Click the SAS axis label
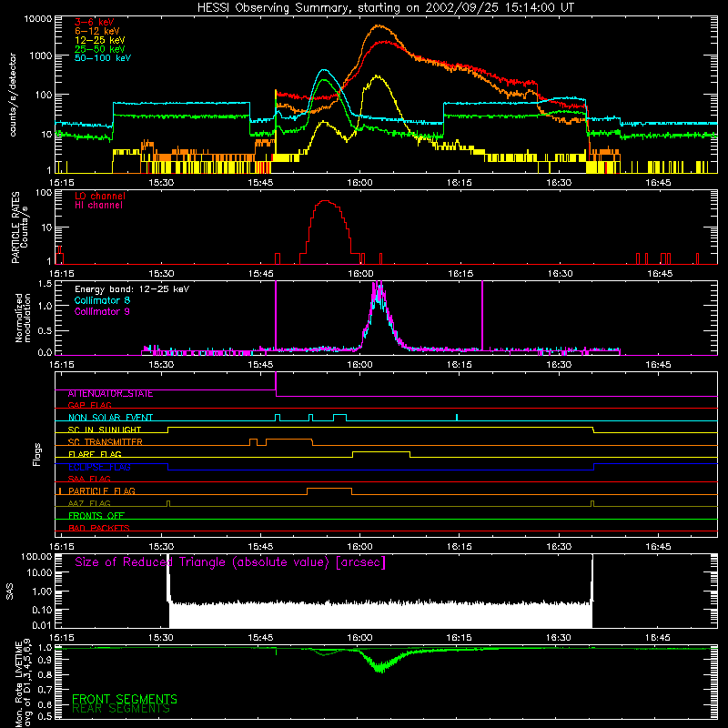 click(x=10, y=591)
